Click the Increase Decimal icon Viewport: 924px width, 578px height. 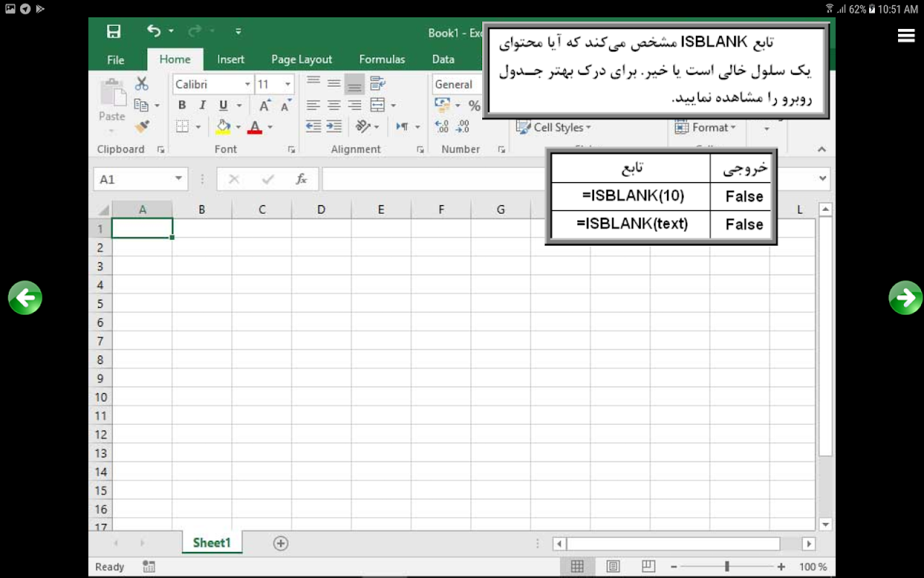442,126
